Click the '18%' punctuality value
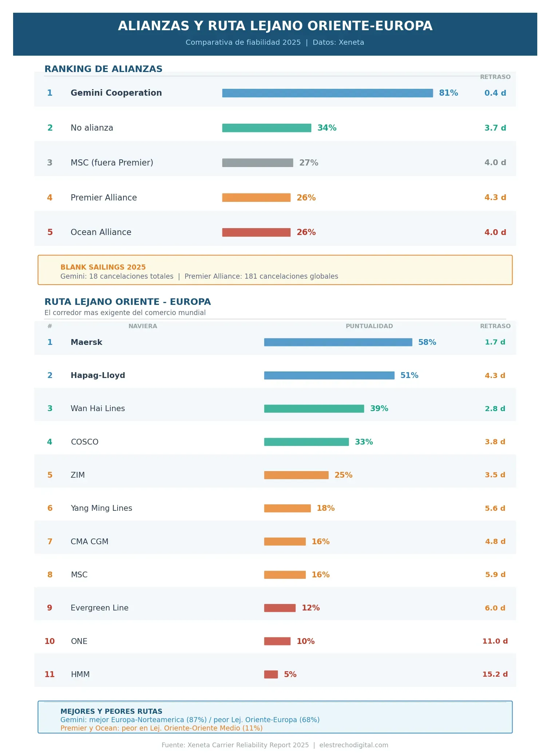550x756 pixels. pos(325,508)
